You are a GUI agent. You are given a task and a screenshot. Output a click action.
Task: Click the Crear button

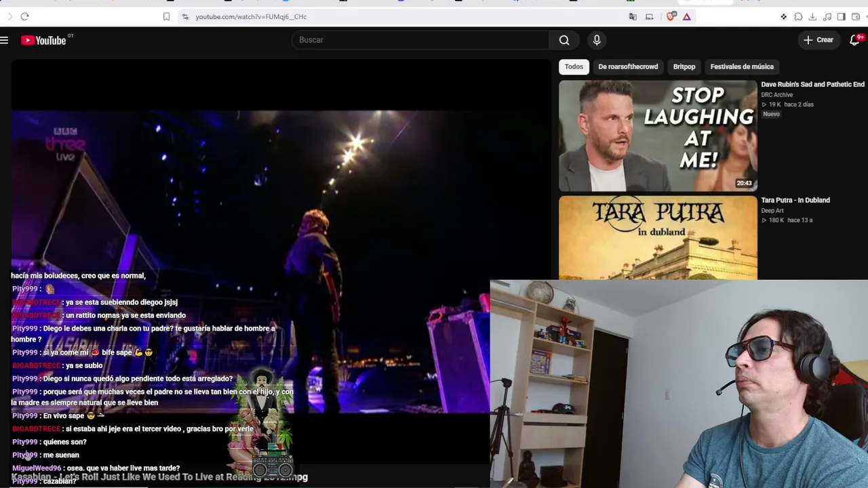(x=818, y=40)
